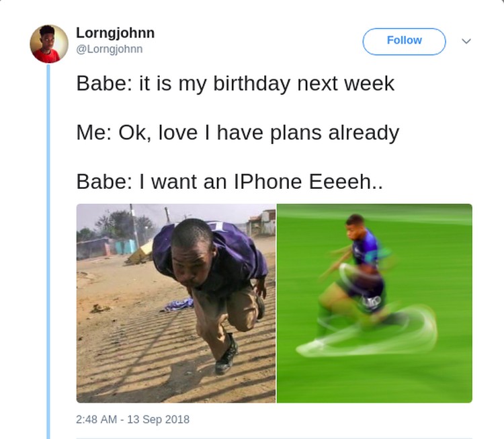The height and width of the screenshot is (439, 504).
Task: Click the 13 Sep 2018 date
Action: 158,420
